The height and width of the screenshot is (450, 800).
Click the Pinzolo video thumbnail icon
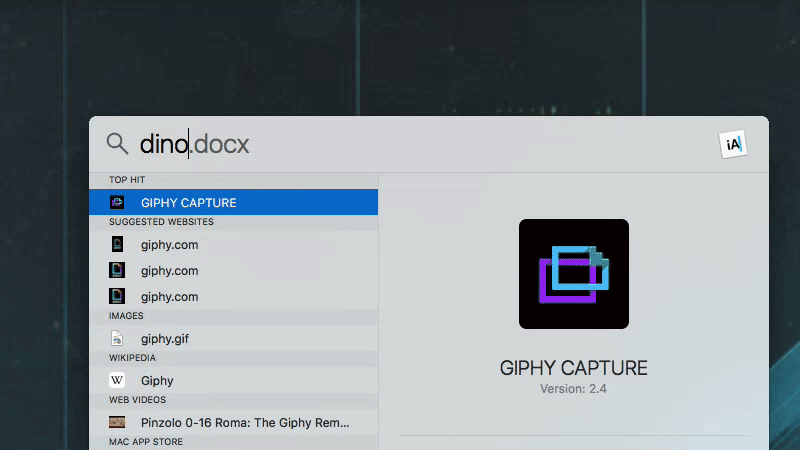tap(117, 422)
